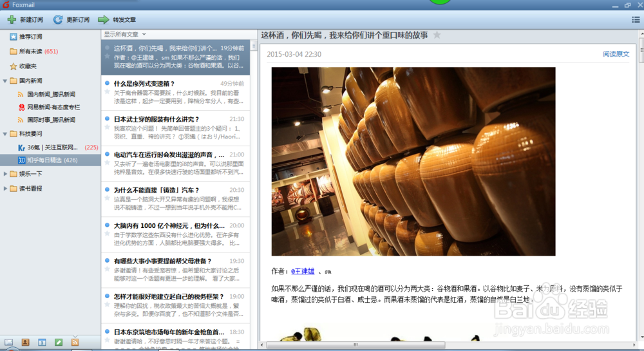Click the Foxmail logo in title bar

(x=6, y=5)
